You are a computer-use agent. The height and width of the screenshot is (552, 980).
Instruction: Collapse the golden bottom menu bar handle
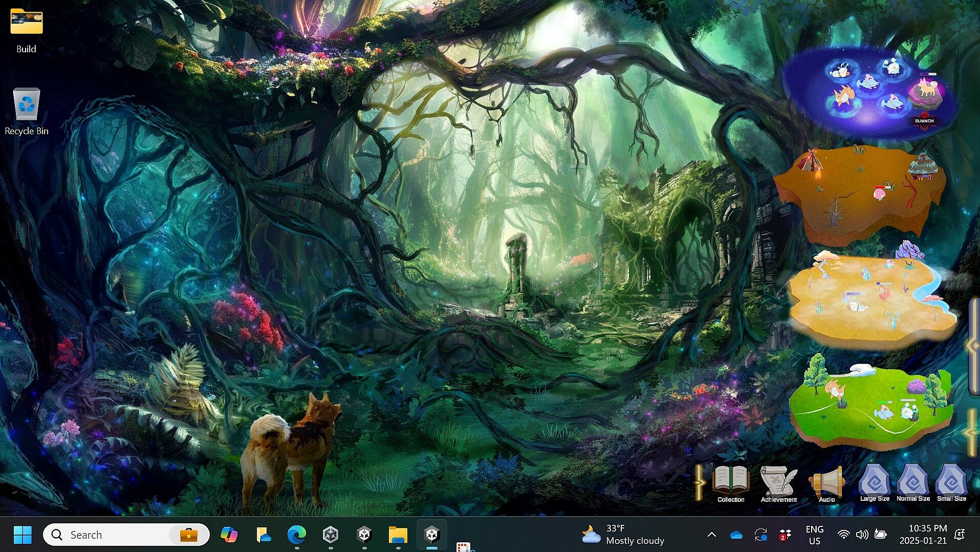699,482
